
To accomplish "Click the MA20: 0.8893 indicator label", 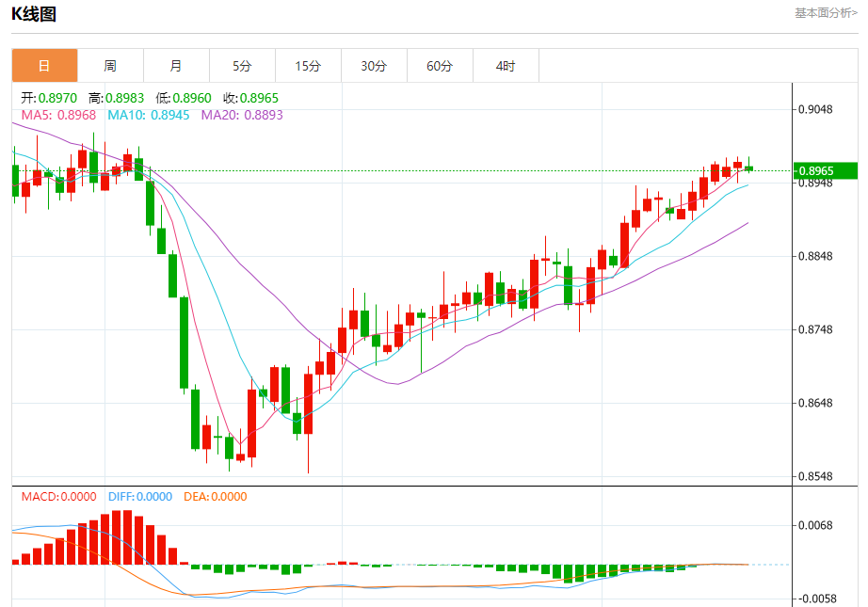I will tap(242, 115).
